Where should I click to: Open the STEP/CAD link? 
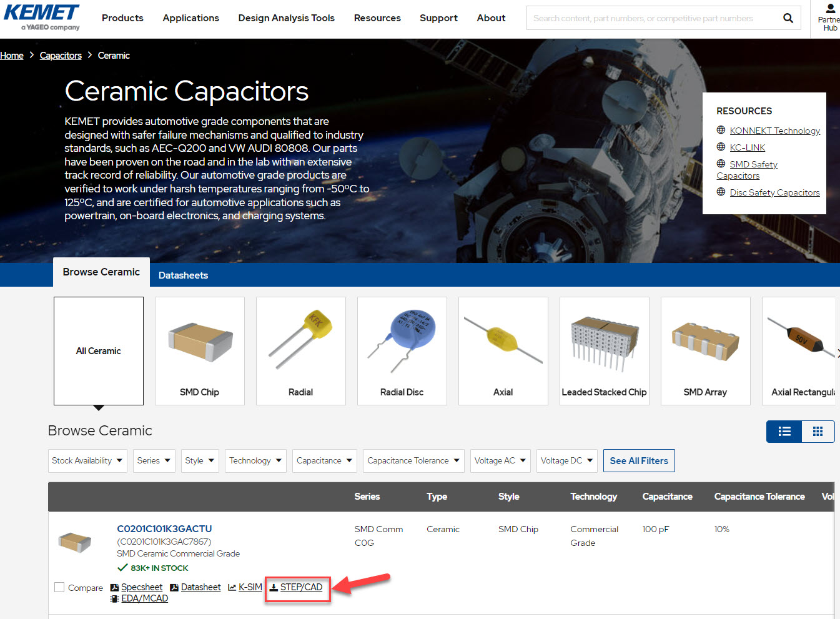click(x=302, y=587)
